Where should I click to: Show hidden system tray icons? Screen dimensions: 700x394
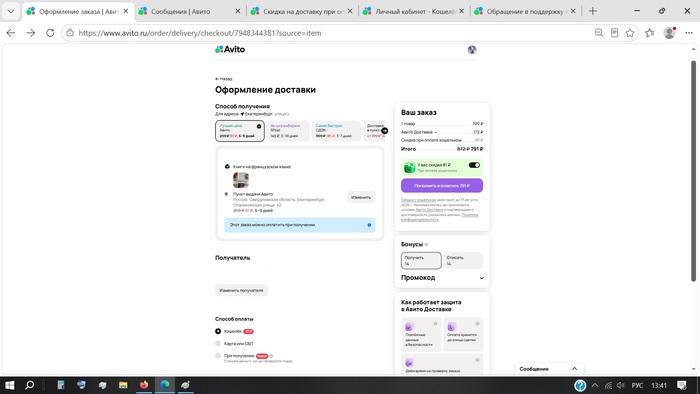(595, 385)
